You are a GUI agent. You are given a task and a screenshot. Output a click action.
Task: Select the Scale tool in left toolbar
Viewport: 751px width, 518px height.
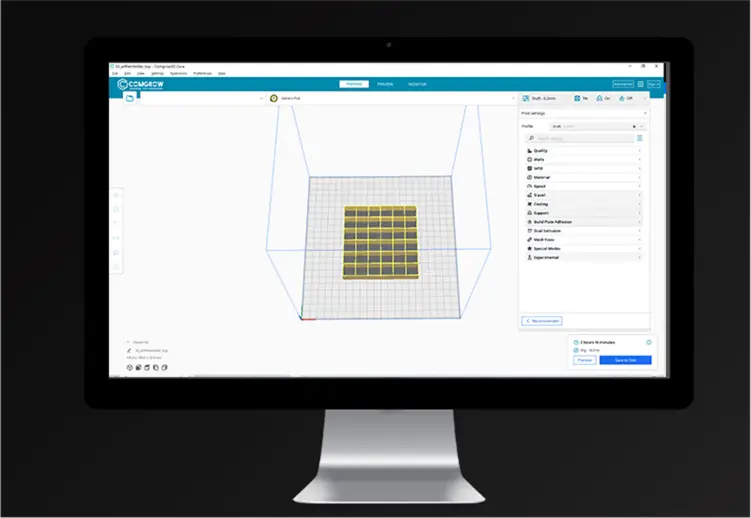(x=117, y=209)
